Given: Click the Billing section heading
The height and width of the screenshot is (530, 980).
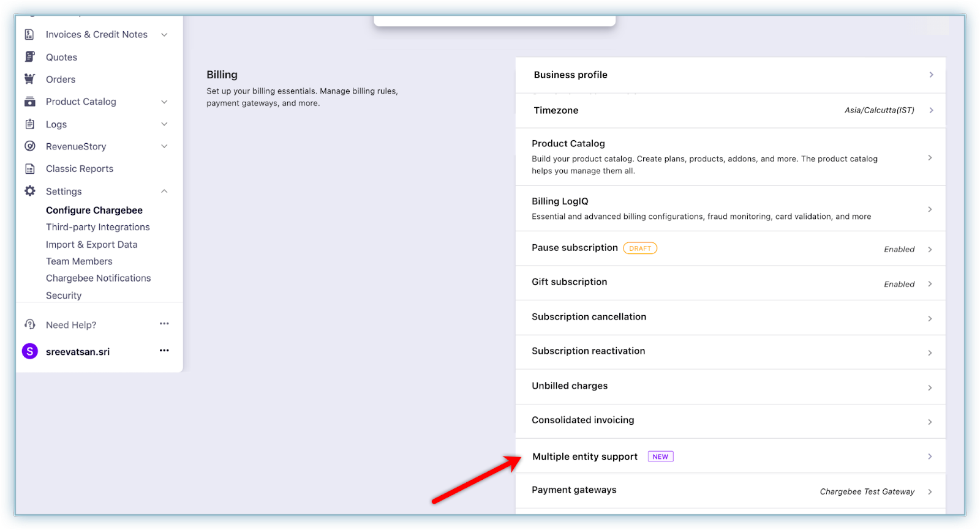Looking at the screenshot, I should (222, 75).
